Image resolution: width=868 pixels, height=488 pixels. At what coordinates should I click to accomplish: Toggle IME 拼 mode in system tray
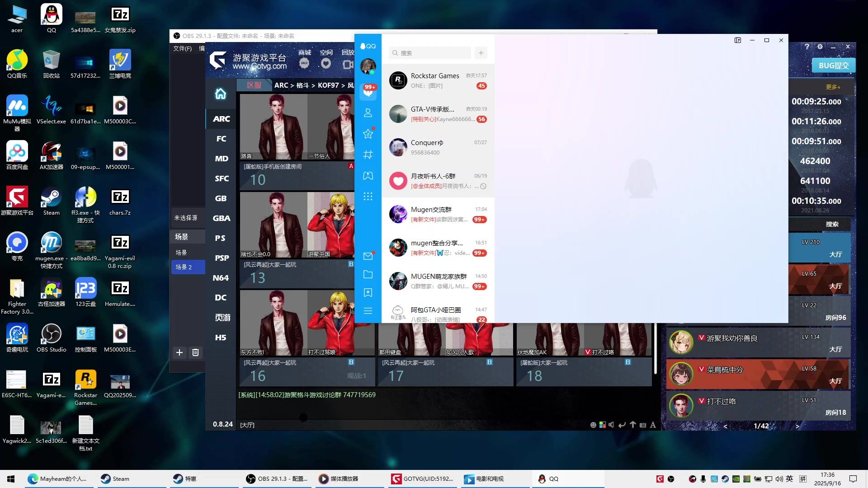(x=803, y=479)
